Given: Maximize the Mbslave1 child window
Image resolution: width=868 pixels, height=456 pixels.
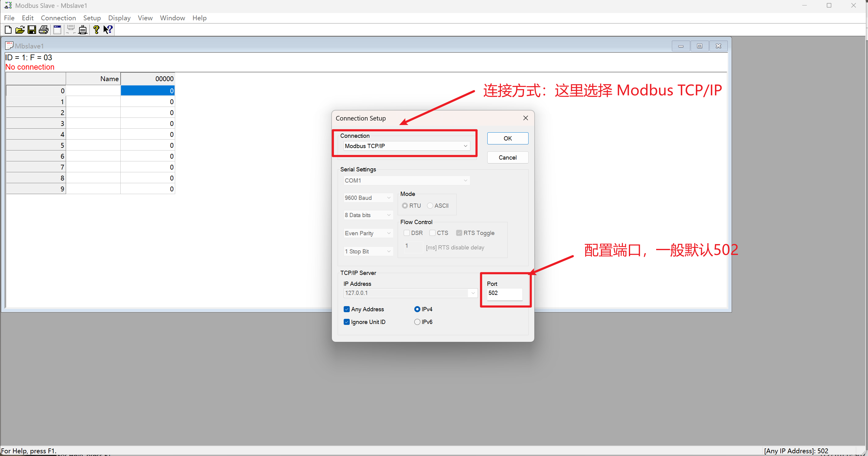Looking at the screenshot, I should [699, 46].
